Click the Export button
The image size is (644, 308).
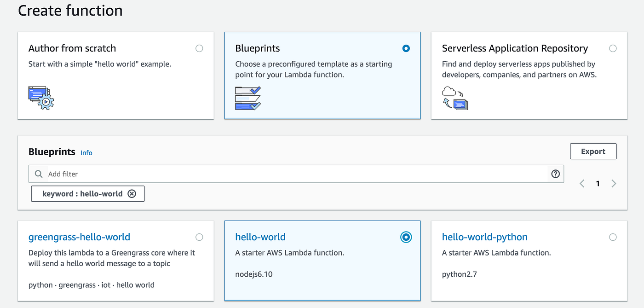[593, 151]
